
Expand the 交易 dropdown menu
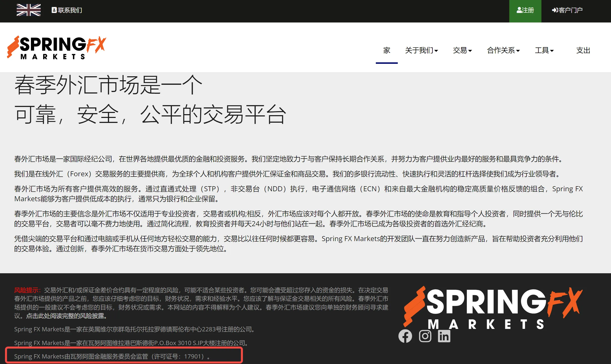tap(462, 50)
